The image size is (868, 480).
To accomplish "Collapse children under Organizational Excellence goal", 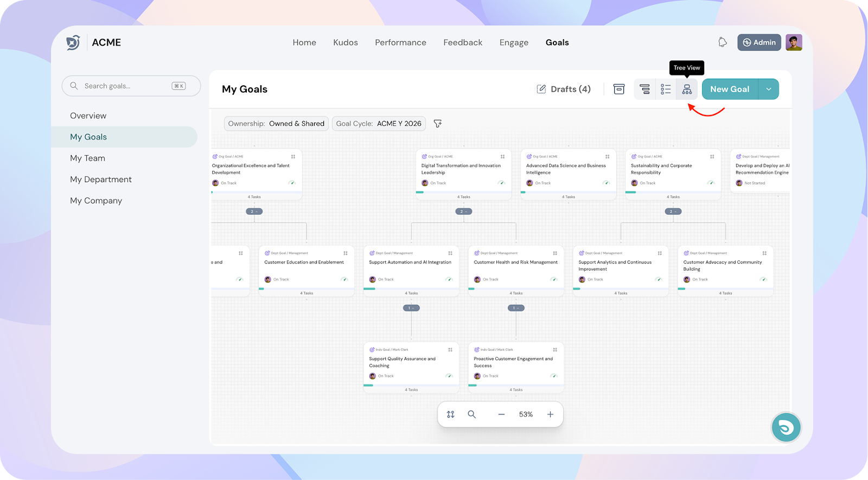I will point(254,212).
